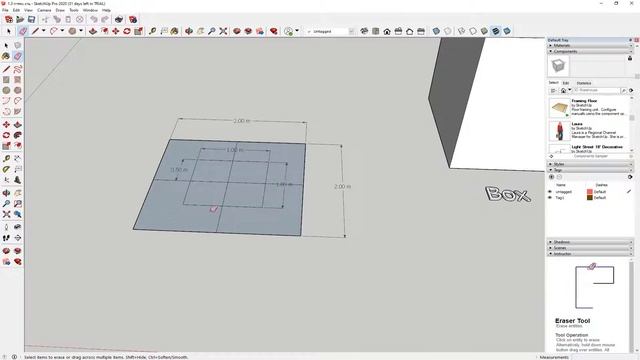Open the Draw menu
The width and height of the screenshot is (640, 360).
coord(60,10)
